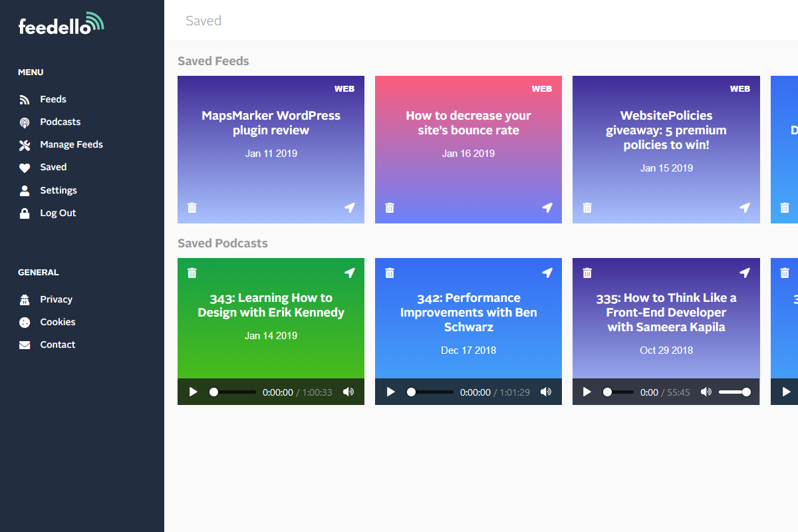
Task: Click the Dec 17 2018 date
Action: (468, 350)
